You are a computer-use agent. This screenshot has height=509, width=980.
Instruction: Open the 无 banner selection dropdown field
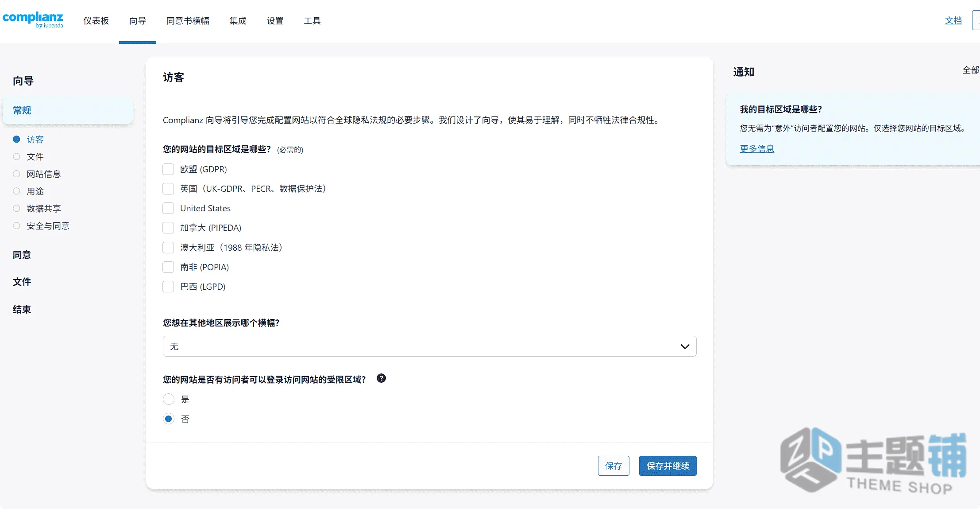tap(429, 346)
